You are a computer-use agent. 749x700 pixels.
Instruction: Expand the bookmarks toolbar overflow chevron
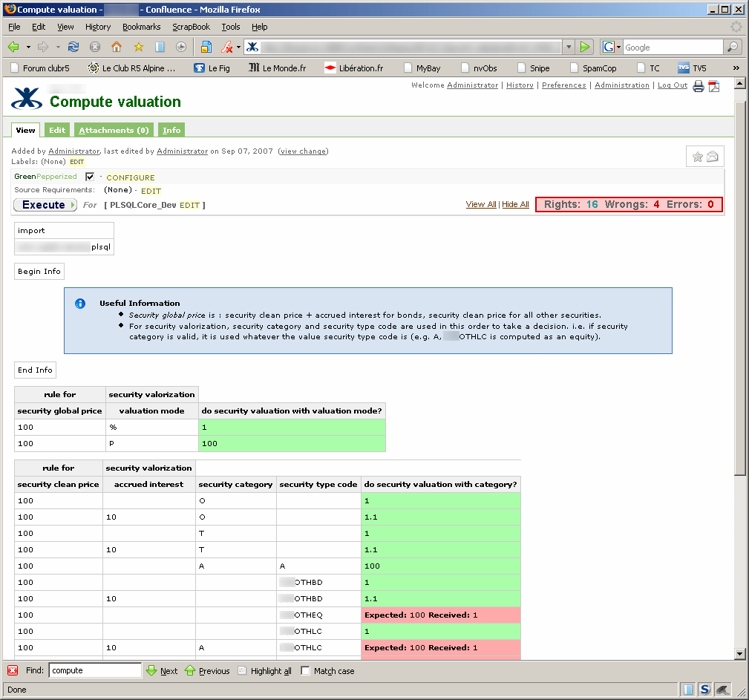point(736,68)
